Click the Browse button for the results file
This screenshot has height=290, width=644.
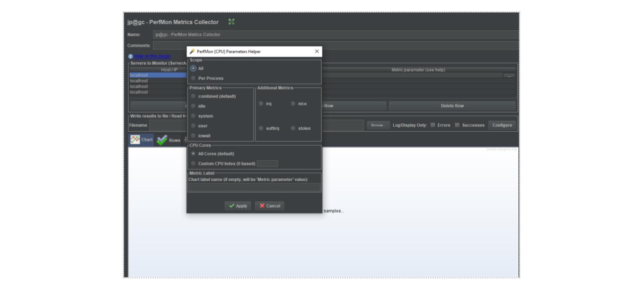point(378,125)
